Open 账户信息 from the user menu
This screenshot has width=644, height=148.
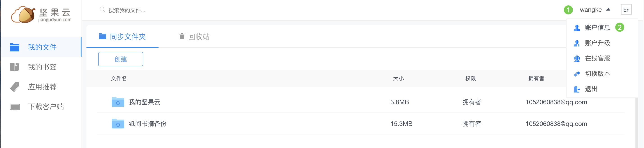pyautogui.click(x=597, y=28)
